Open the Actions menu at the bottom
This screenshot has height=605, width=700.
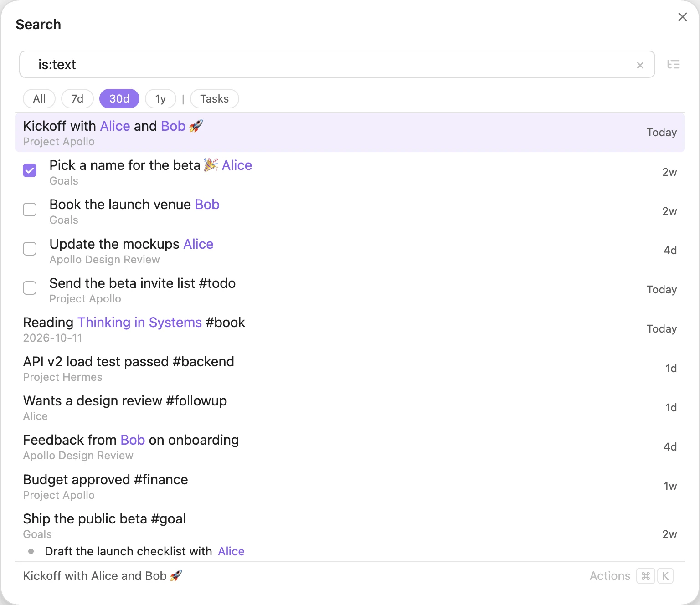coord(610,576)
